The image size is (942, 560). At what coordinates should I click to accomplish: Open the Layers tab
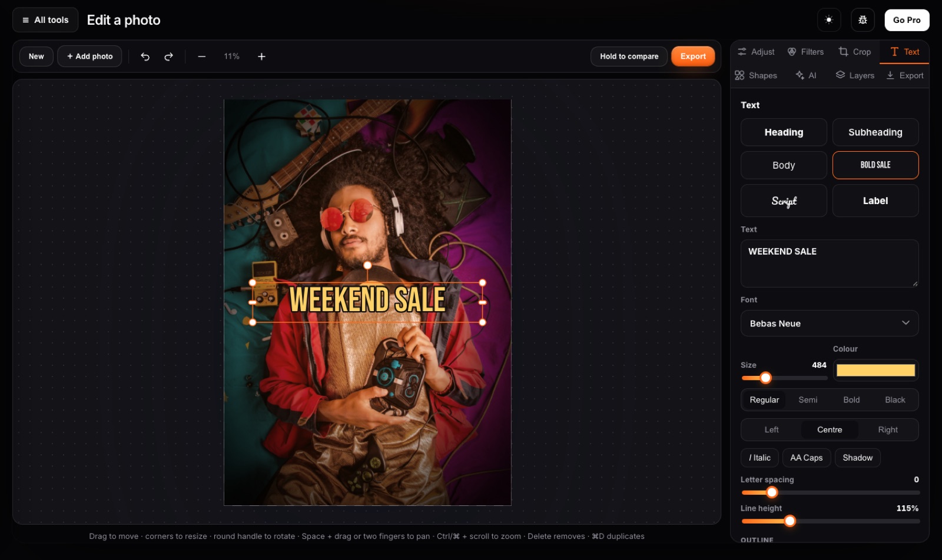[x=855, y=75]
